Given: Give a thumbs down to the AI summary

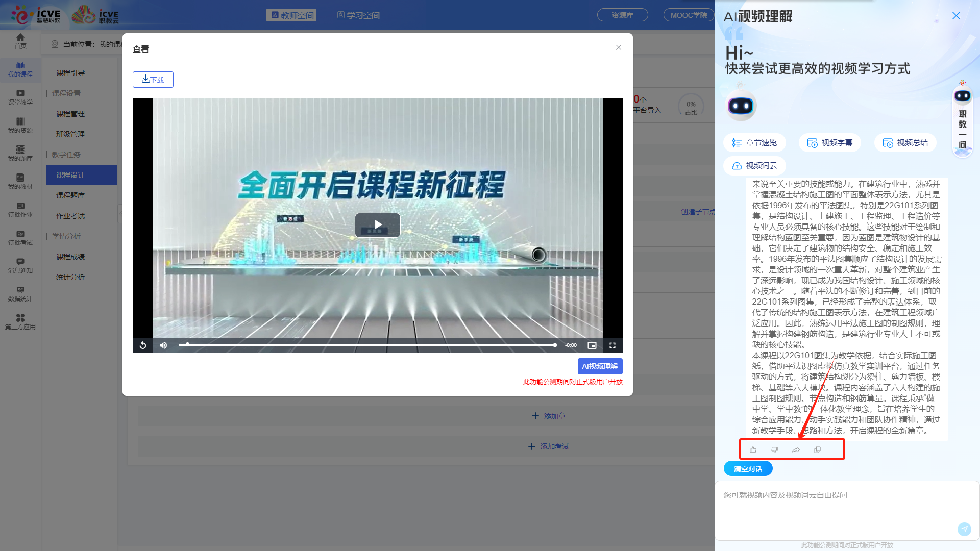Looking at the screenshot, I should [774, 449].
